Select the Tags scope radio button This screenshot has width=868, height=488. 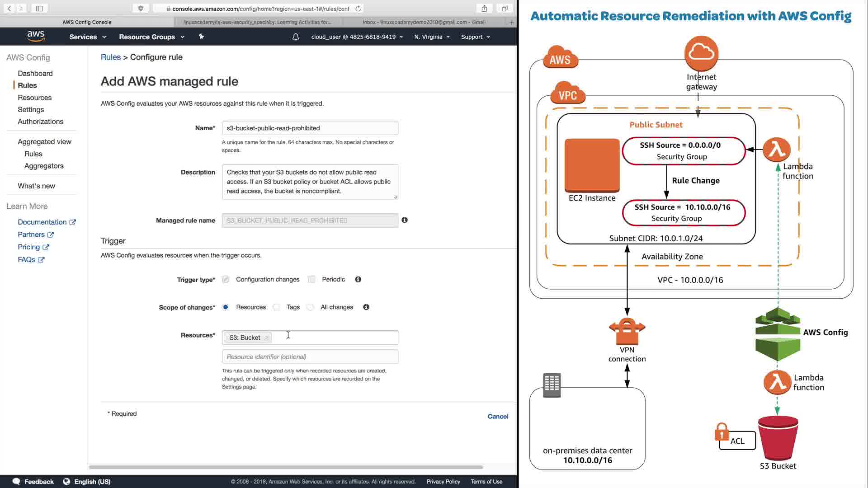277,307
